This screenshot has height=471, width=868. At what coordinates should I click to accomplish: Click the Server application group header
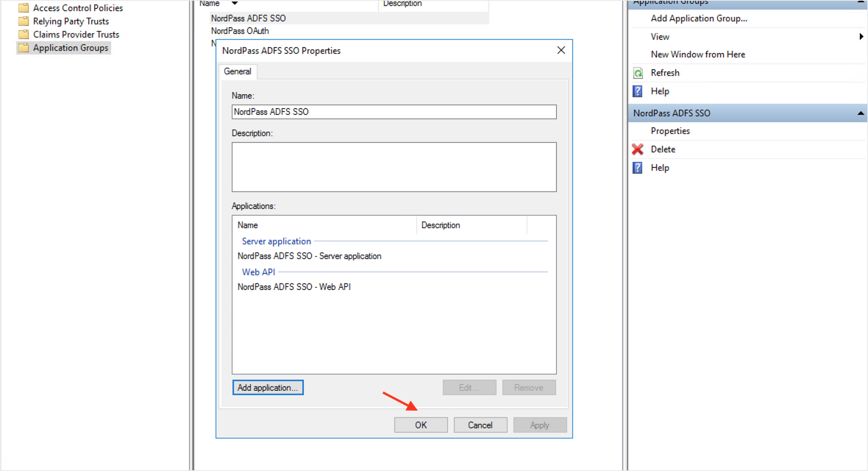coord(277,241)
